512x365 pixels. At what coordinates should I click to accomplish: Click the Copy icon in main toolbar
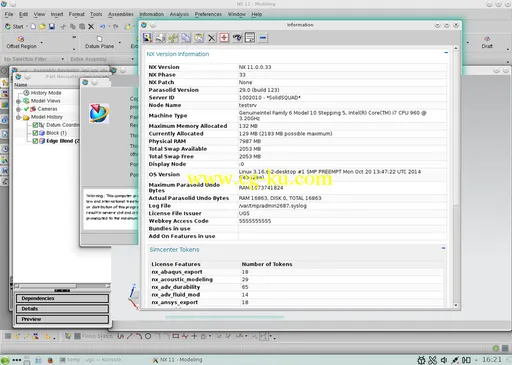coord(73,27)
